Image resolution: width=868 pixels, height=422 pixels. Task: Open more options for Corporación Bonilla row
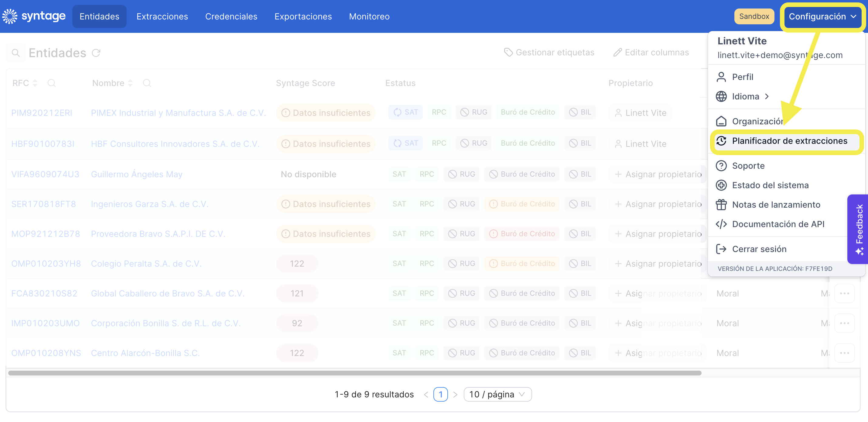844,323
